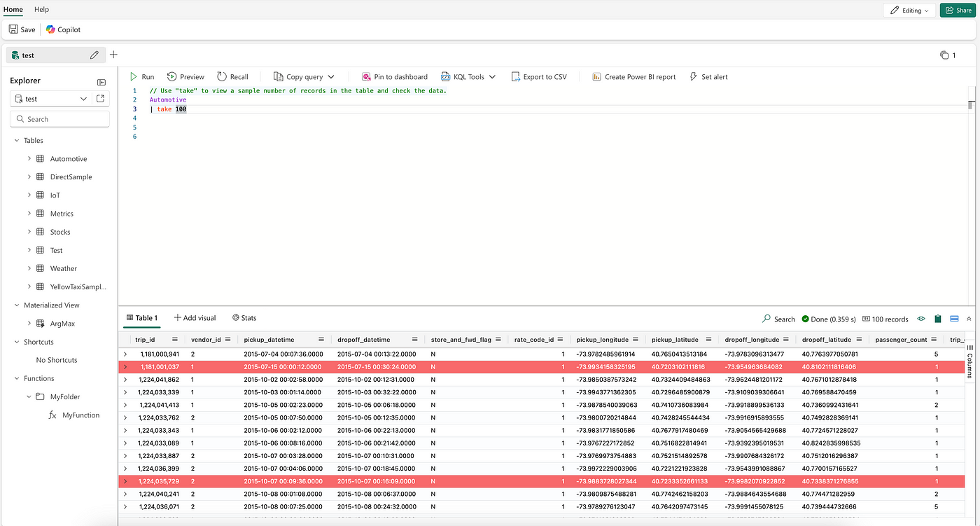Switch to the Home tab
The width and height of the screenshot is (980, 526).
[x=13, y=10]
